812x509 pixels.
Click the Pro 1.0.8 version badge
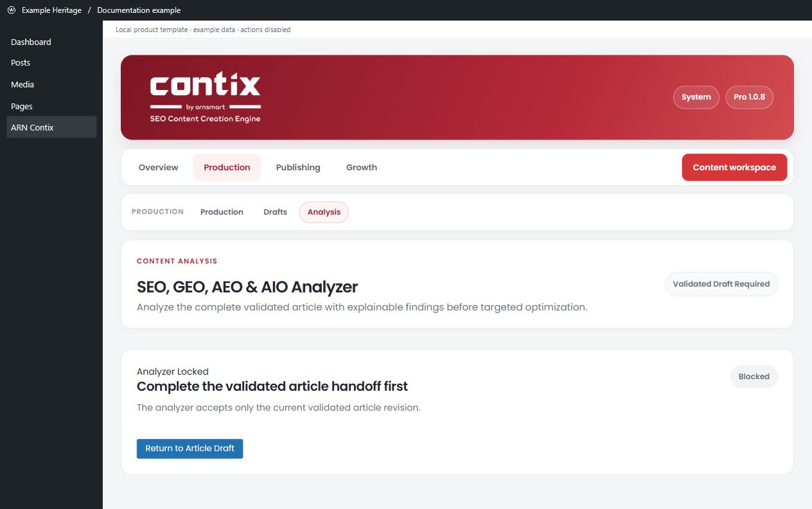click(x=750, y=97)
